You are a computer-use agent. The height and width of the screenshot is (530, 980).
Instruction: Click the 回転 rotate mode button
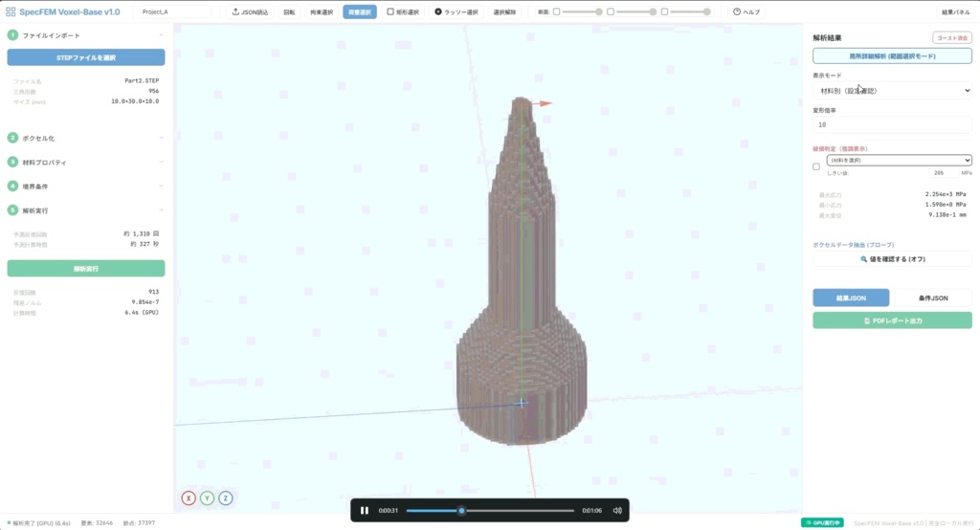pos(289,11)
